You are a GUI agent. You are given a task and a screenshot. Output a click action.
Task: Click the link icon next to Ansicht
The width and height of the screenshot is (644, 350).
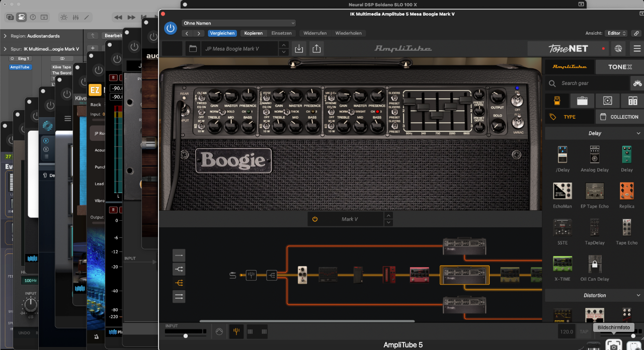click(636, 33)
